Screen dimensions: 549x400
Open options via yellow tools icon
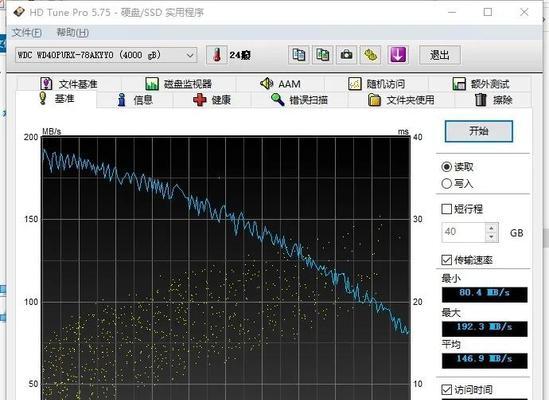(x=370, y=55)
